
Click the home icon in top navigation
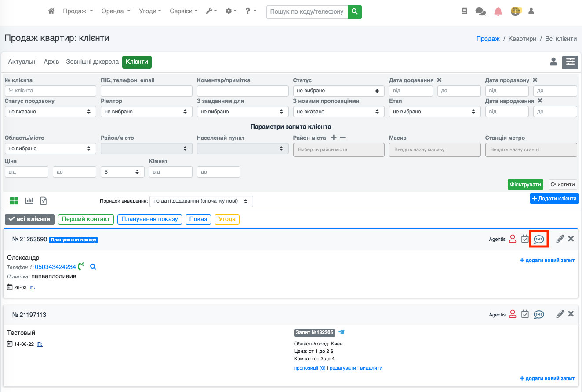click(x=51, y=11)
